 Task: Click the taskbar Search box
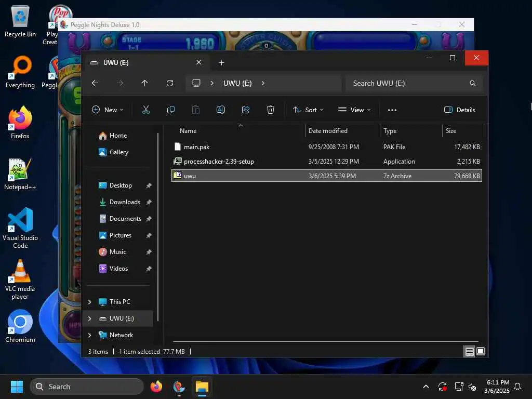(x=87, y=387)
